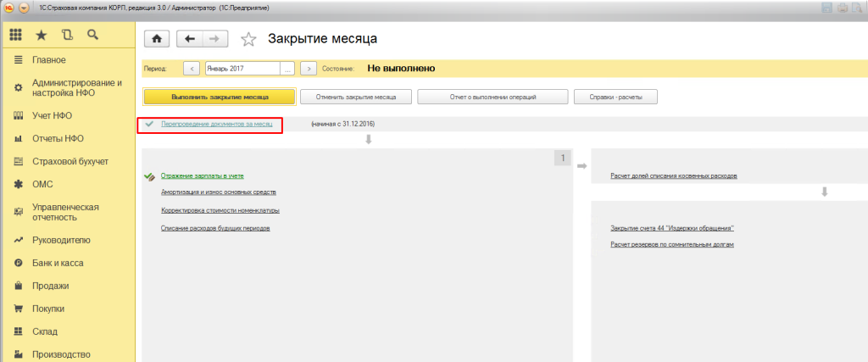Open Справки - расчеты menu button

(x=615, y=97)
